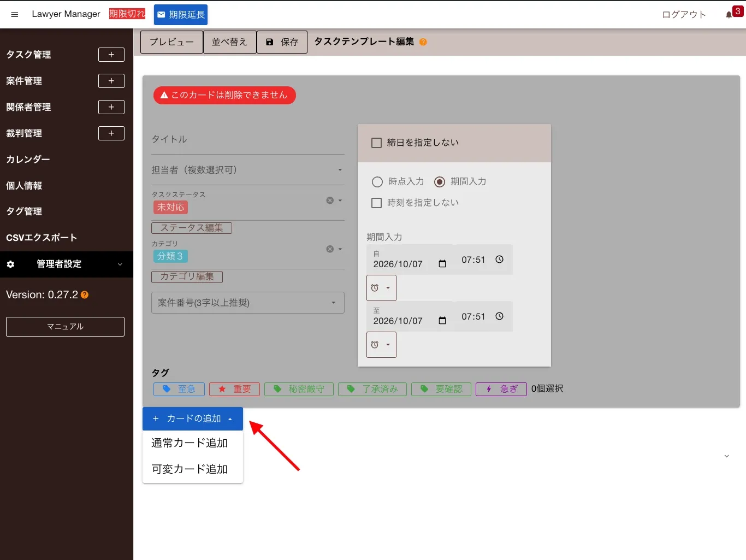Screen dimensions: 746x560
Task: Toggle the 秘密厳守 tag
Action: point(299,389)
